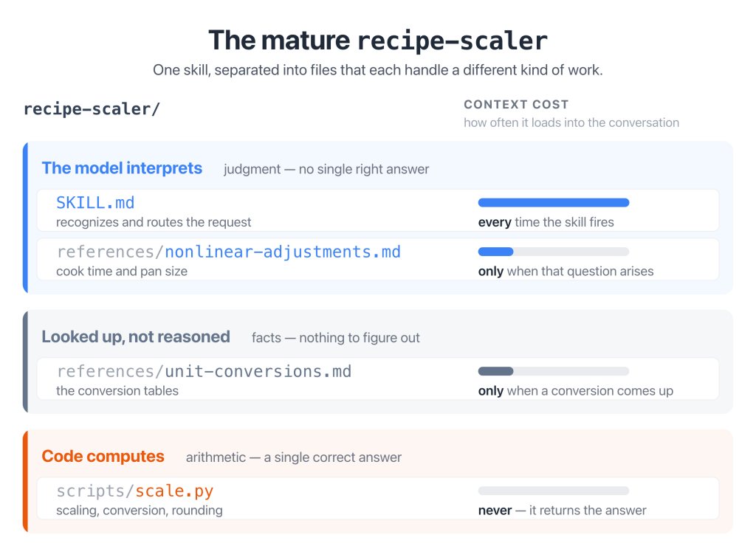Click 'the conversion tables' description text
The width and height of the screenshot is (756, 560).
[x=117, y=391]
